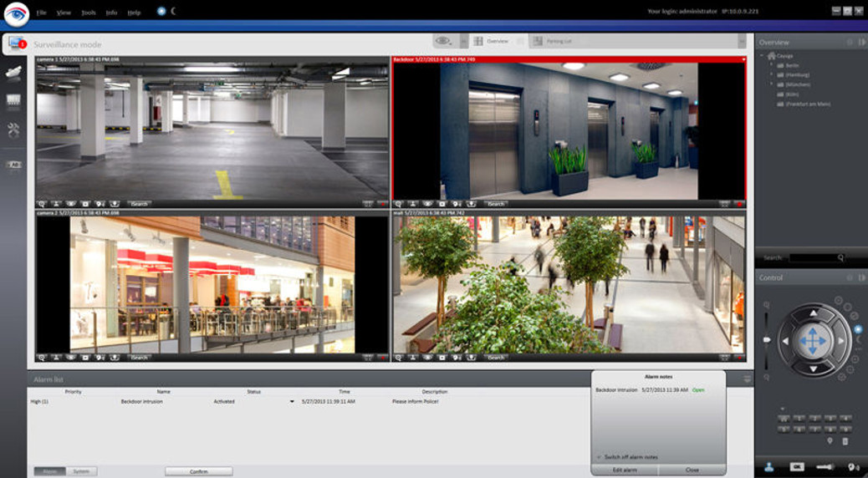The image size is (868, 478).
Task: Switch to night mode moon icon
Action: [x=174, y=12]
